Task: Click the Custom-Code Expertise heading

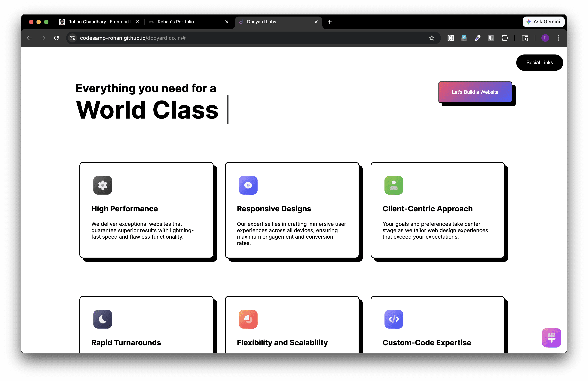Action: (427, 343)
